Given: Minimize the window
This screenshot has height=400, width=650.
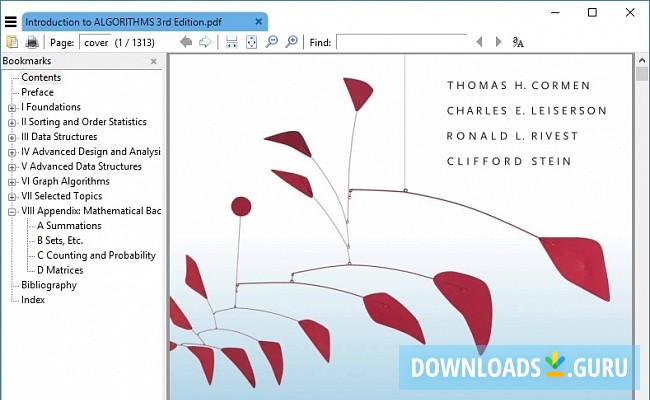Looking at the screenshot, I should tap(555, 12).
